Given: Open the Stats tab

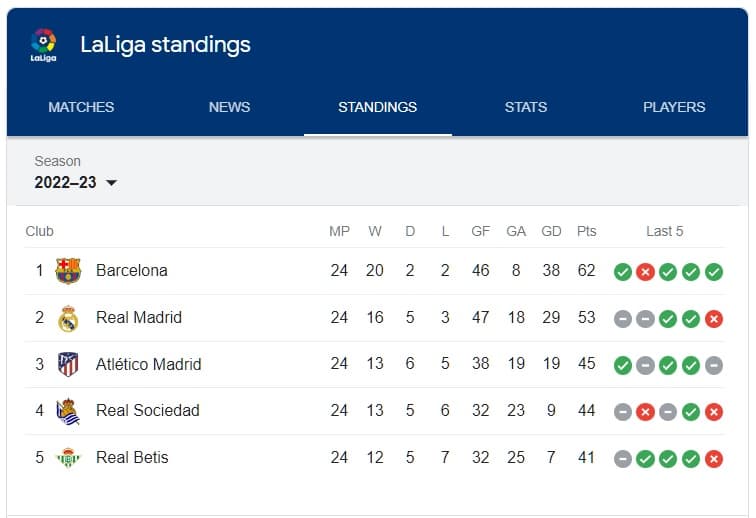Looking at the screenshot, I should tap(526, 107).
